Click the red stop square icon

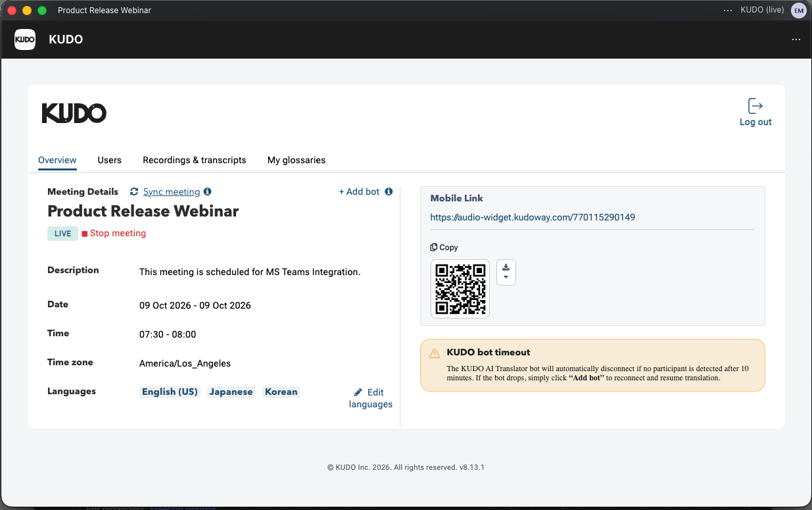(85, 234)
